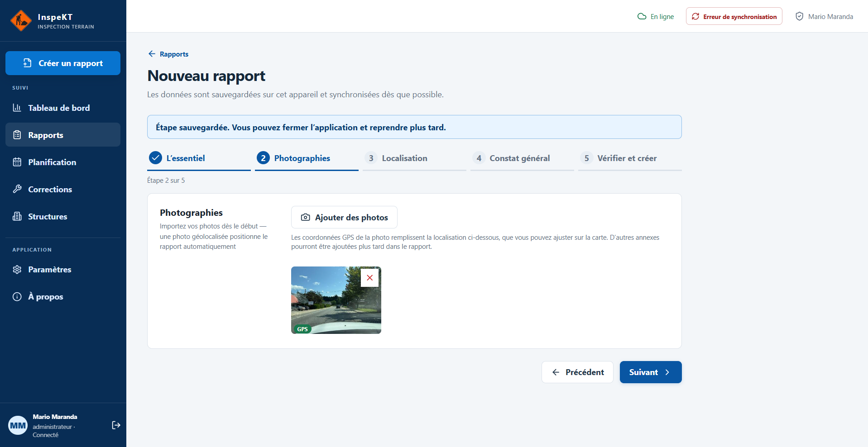The height and width of the screenshot is (447, 868).
Task: Click the shield icon beside Mario Maranda
Action: (x=800, y=16)
